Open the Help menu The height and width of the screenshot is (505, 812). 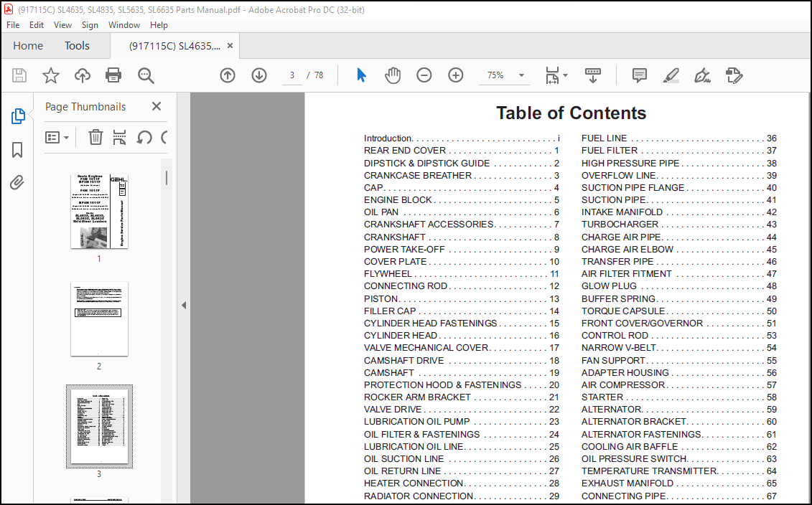click(159, 25)
